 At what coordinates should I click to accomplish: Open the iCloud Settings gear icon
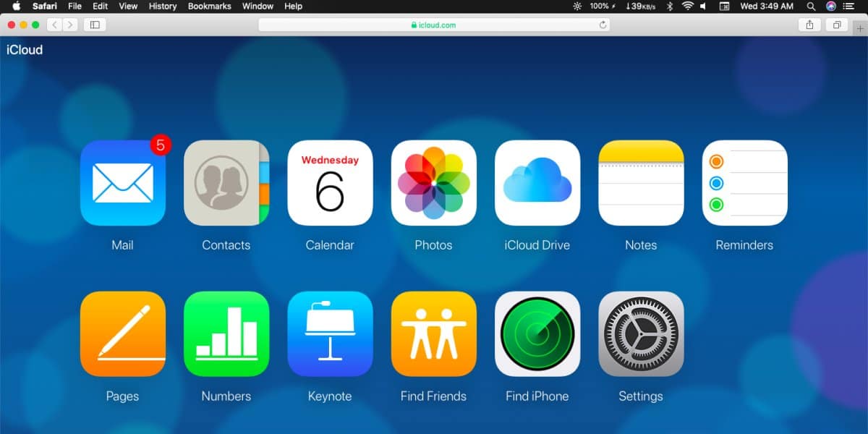(x=641, y=334)
